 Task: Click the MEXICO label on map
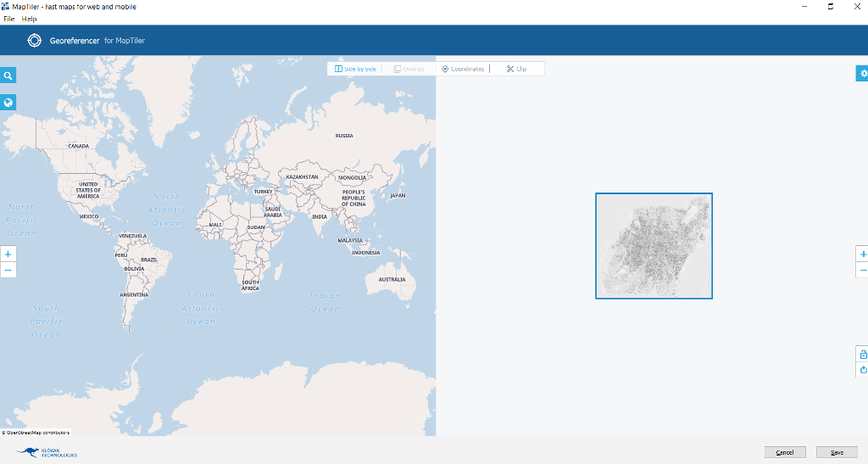[x=88, y=216]
